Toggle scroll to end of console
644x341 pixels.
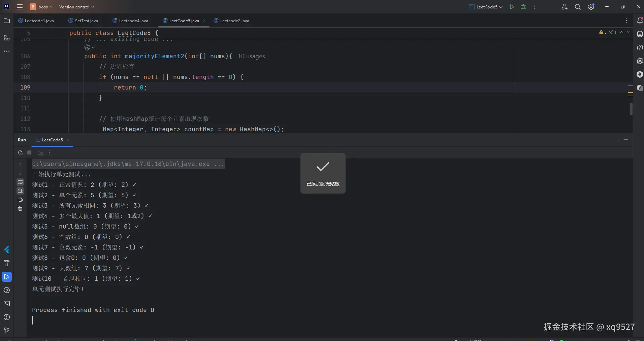click(x=20, y=191)
